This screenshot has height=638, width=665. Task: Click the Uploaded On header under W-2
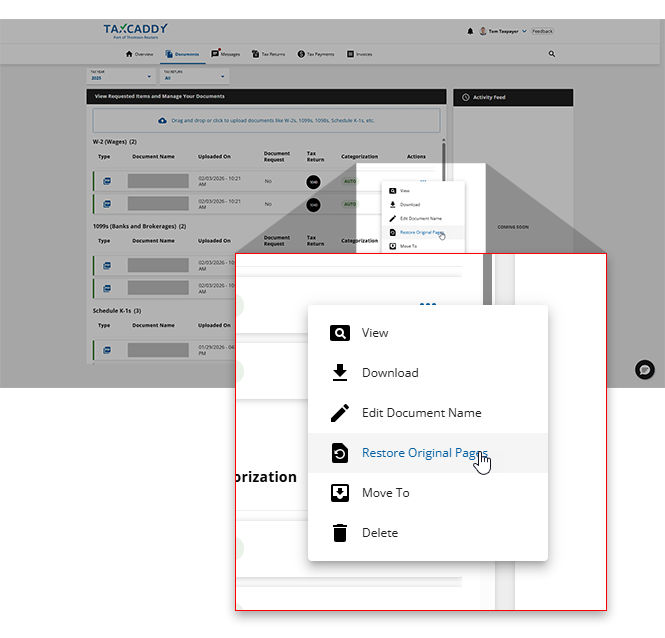click(x=215, y=157)
